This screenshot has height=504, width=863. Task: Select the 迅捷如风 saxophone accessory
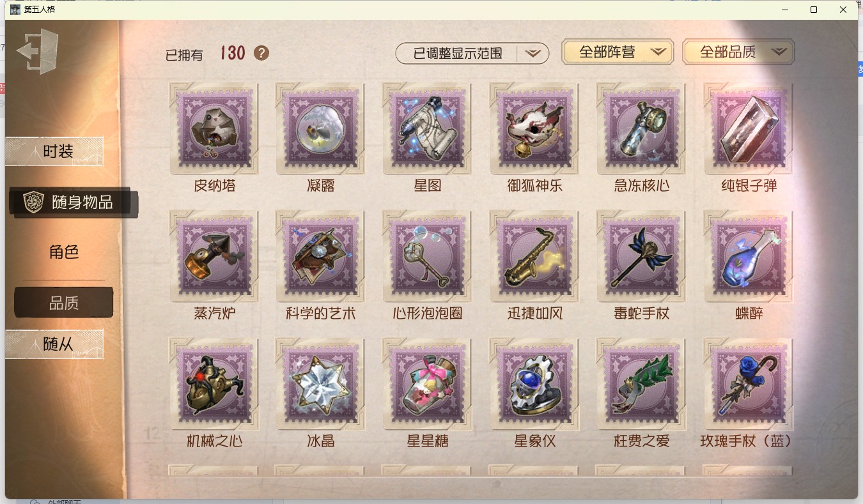tap(534, 256)
